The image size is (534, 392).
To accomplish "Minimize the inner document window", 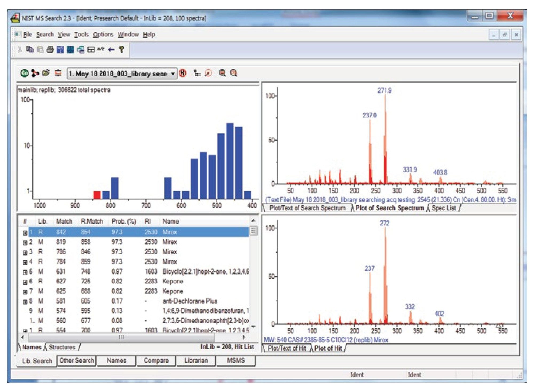I will point(494,35).
